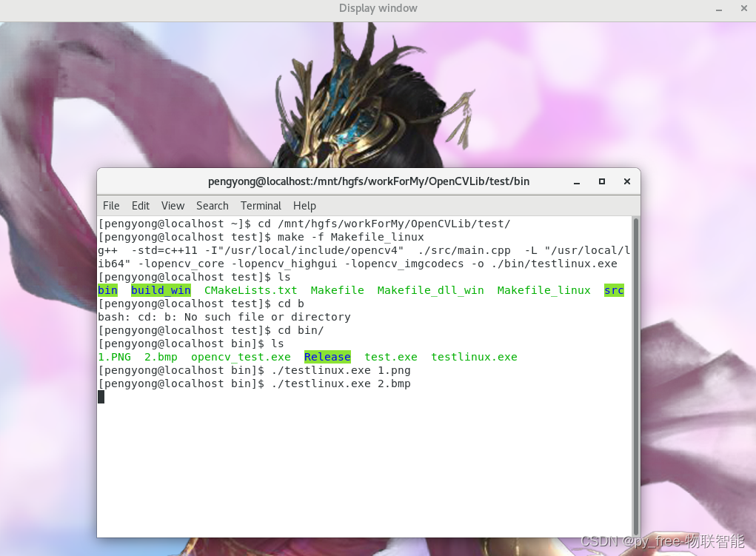The width and height of the screenshot is (756, 556).
Task: Click the Display window title bar
Action: (x=378, y=8)
